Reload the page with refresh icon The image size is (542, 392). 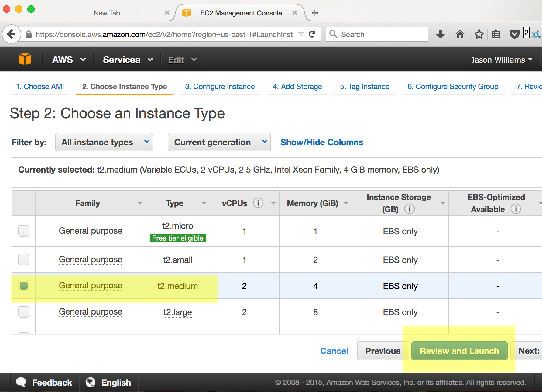tap(312, 34)
